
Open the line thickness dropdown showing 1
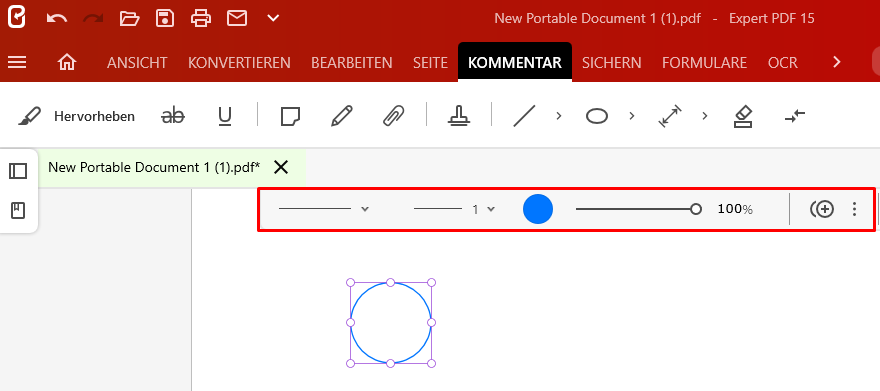[x=455, y=209]
